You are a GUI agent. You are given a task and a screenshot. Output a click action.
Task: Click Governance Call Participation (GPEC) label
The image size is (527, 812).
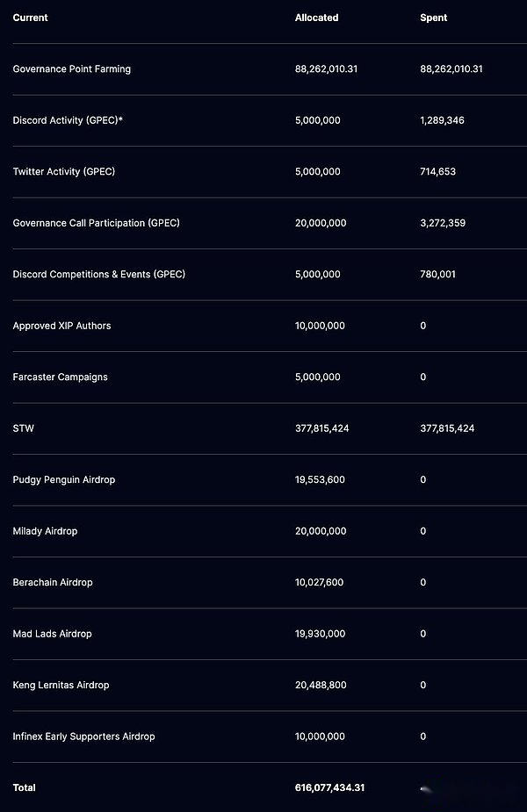[x=97, y=223]
